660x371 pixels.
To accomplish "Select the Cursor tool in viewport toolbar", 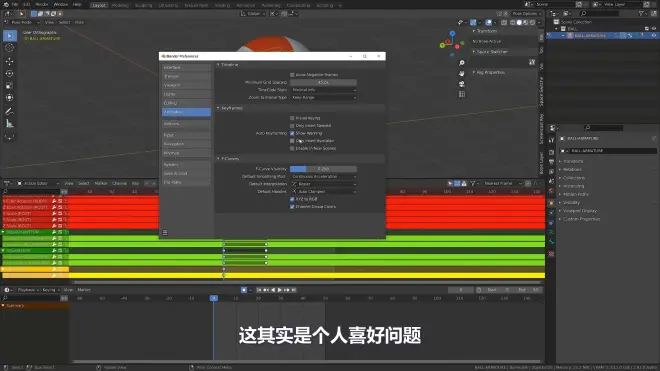I will (x=9, y=48).
